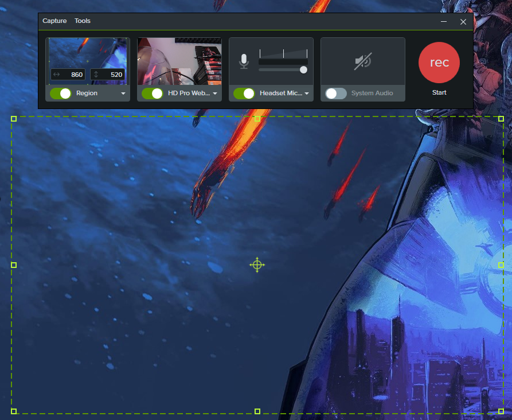Image resolution: width=512 pixels, height=420 pixels.
Task: Click the bottom-middle resize handle of the region
Action: tap(257, 411)
